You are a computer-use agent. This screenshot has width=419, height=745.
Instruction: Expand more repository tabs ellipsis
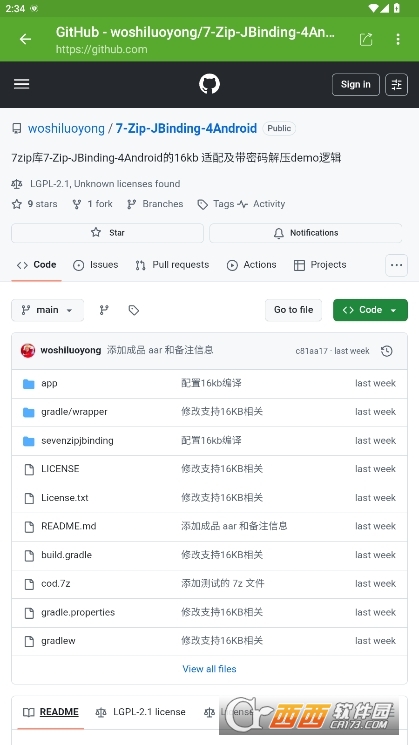396,265
